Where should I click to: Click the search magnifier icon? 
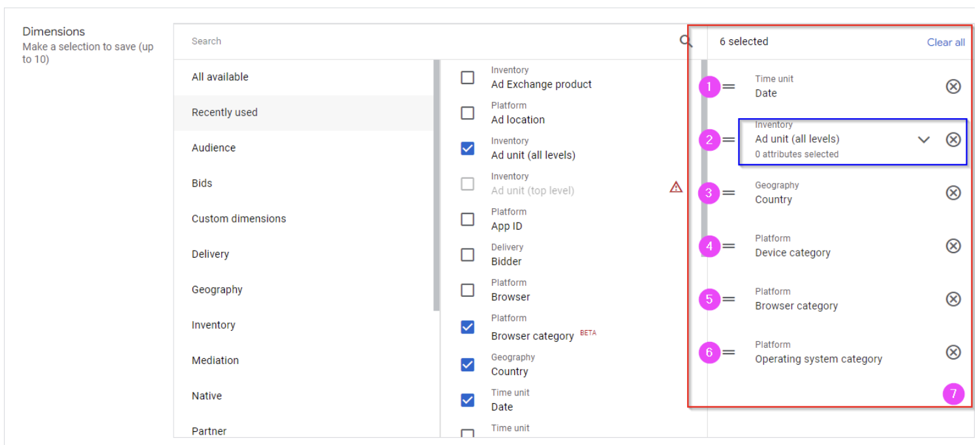[686, 41]
